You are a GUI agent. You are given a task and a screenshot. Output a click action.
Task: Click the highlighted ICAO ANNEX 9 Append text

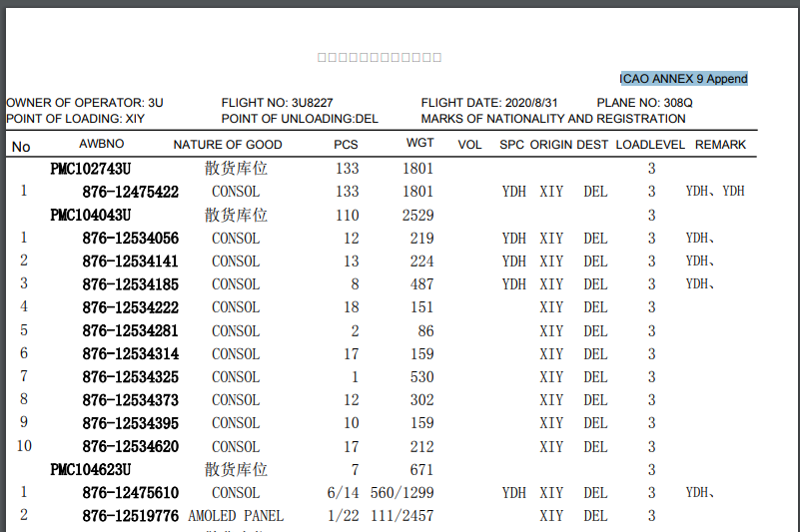click(683, 79)
